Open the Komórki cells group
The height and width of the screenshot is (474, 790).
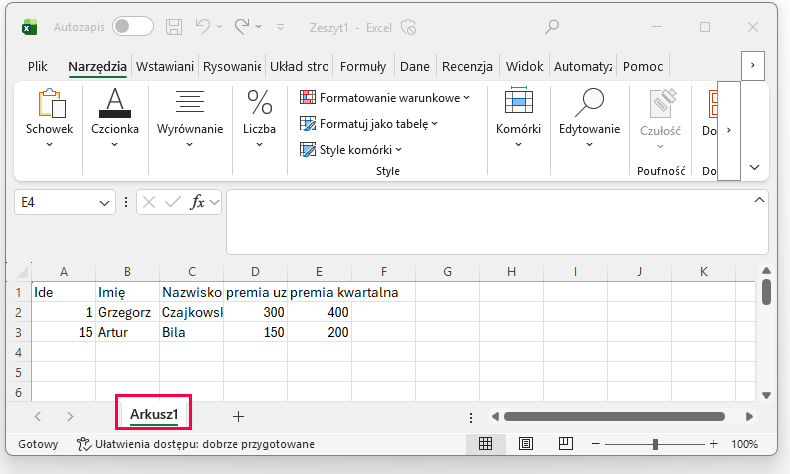click(518, 119)
